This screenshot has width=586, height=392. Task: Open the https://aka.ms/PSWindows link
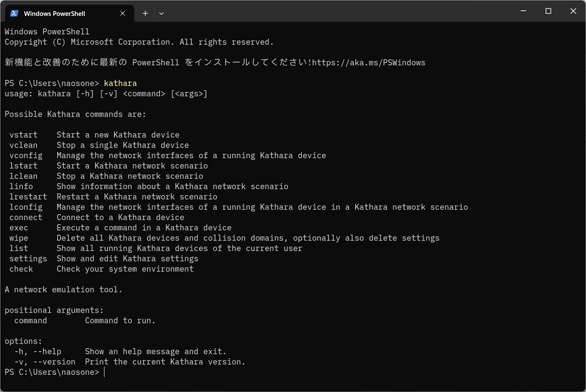pyautogui.click(x=368, y=63)
